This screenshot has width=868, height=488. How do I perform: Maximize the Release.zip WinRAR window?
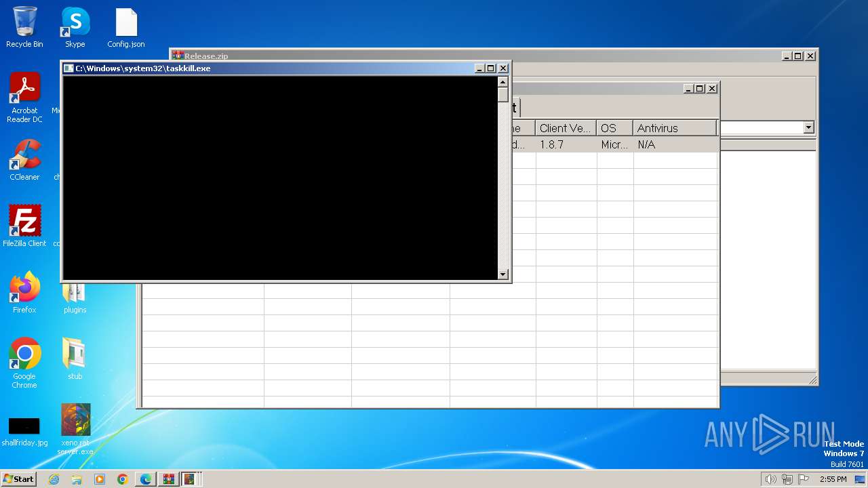pyautogui.click(x=798, y=56)
